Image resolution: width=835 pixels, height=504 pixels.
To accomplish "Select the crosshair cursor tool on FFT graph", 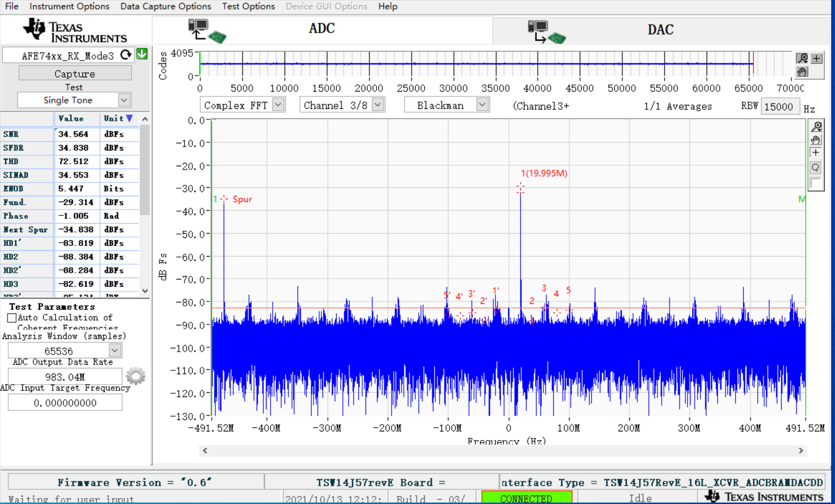I will [x=816, y=153].
